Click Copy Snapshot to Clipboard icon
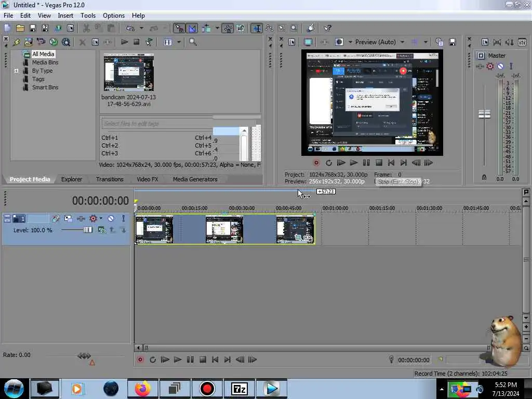Viewport: 532px width, 399px height. tap(440, 42)
